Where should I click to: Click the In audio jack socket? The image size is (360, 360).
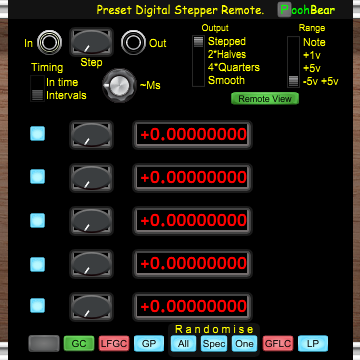coord(49,42)
